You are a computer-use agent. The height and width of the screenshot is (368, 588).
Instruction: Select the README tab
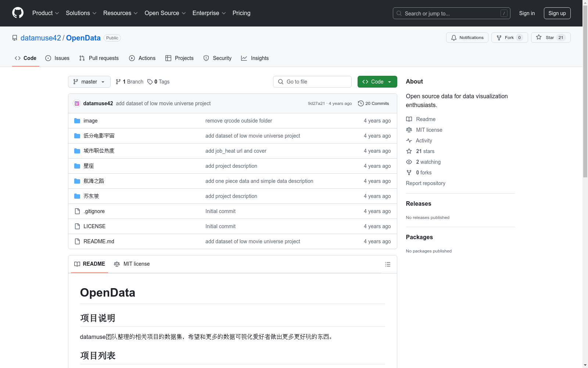tap(90, 264)
